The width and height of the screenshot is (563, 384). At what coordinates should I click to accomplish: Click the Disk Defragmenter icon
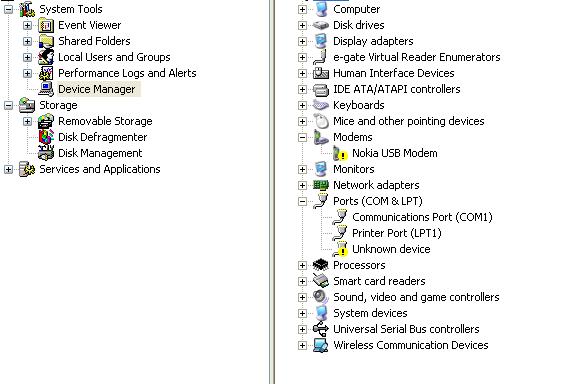click(x=46, y=137)
